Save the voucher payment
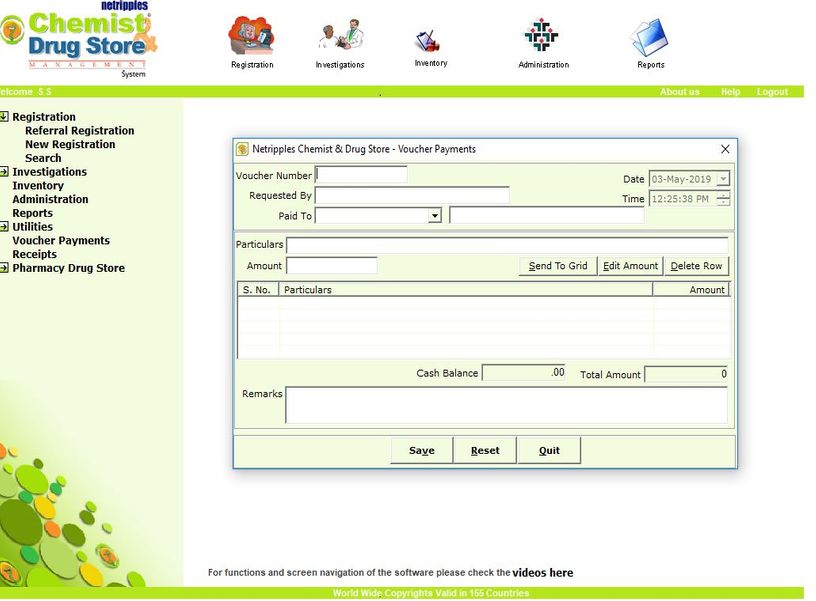Image resolution: width=816 pixels, height=601 pixels. click(x=422, y=451)
